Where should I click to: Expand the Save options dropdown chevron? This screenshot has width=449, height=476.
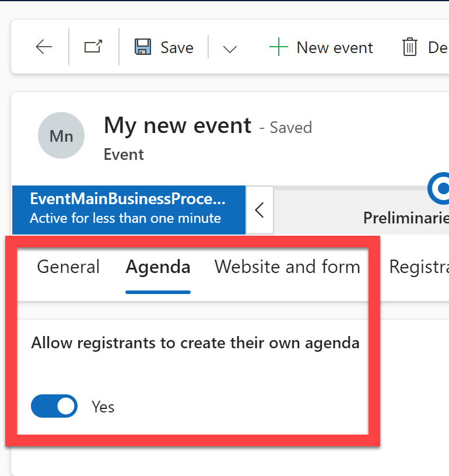click(x=230, y=48)
